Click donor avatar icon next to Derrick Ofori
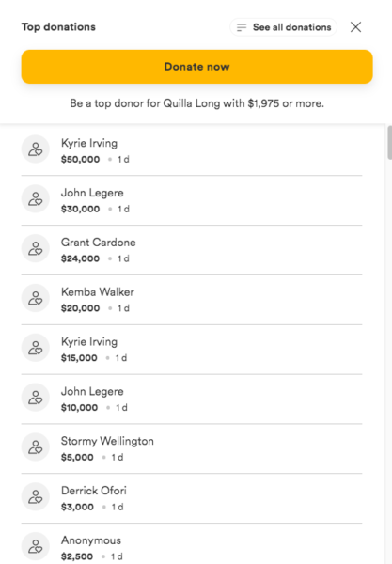 35,496
